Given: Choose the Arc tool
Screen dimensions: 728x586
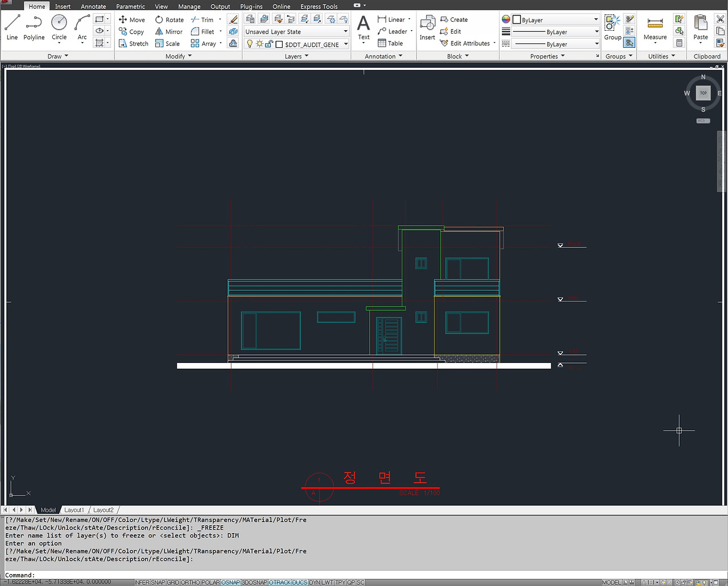Looking at the screenshot, I should point(82,27).
